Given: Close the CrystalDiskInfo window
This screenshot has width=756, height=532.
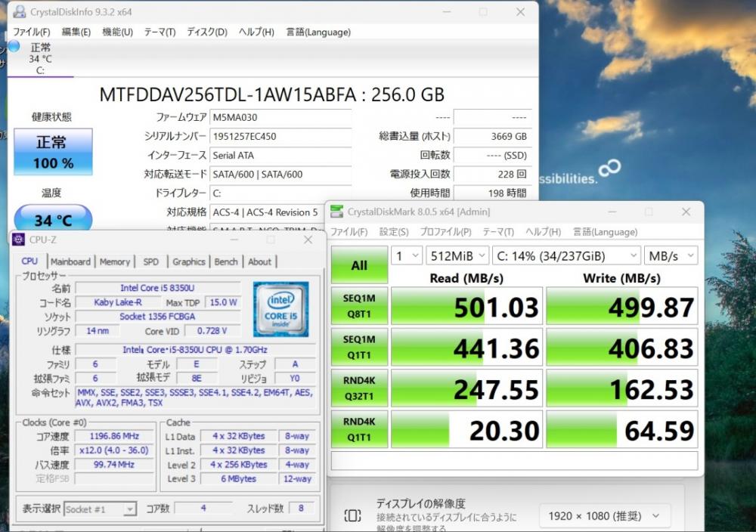Looking at the screenshot, I should (520, 11).
